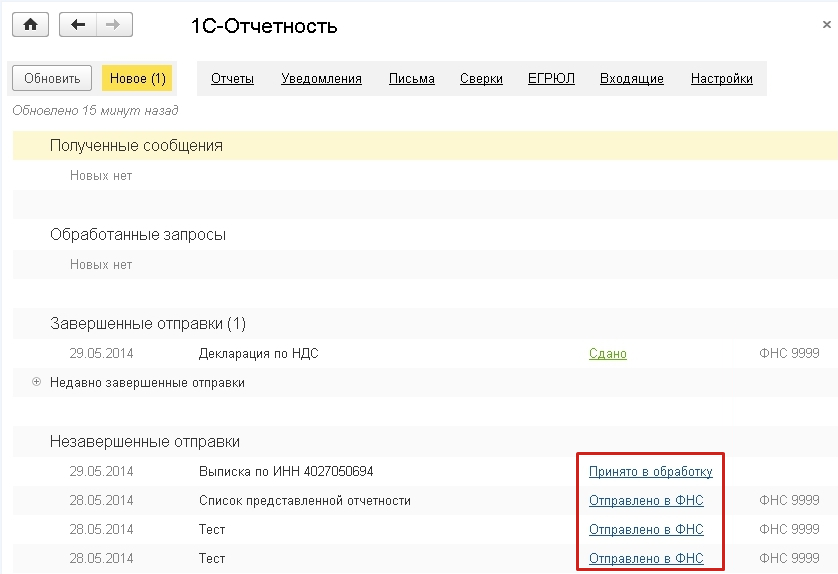The image size is (838, 574).
Task: Navigate forward with the right arrow
Action: point(114,25)
